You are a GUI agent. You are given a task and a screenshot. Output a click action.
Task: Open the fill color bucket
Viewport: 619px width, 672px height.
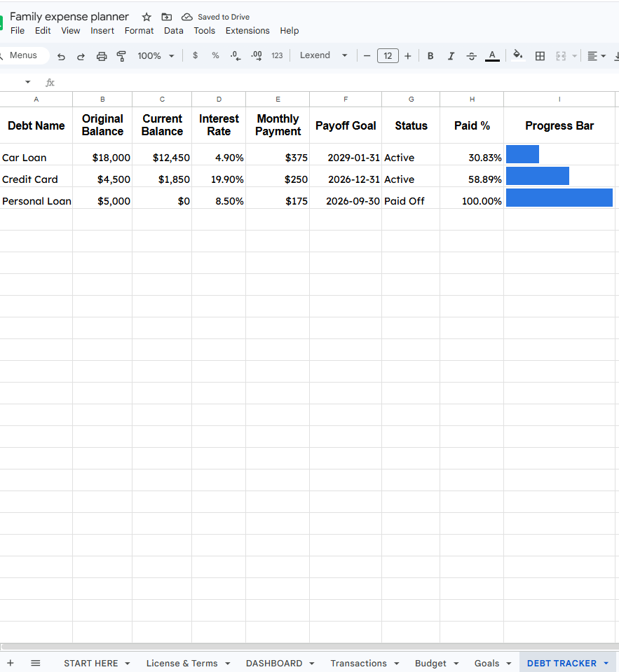tap(518, 55)
